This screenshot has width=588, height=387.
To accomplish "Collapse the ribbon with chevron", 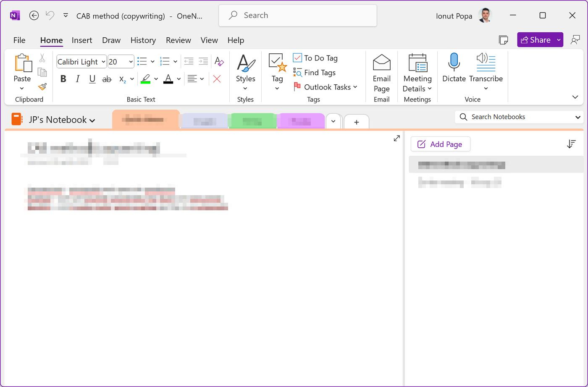I will click(x=575, y=97).
